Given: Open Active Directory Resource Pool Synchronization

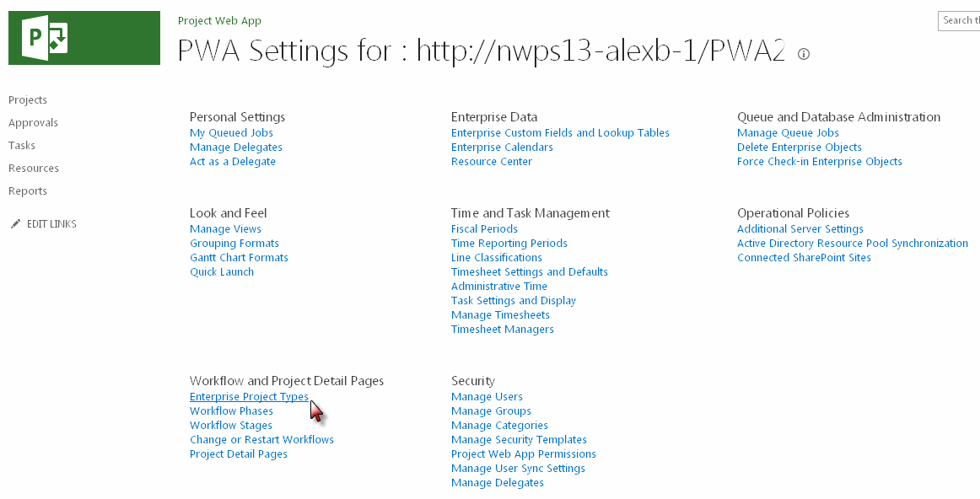Looking at the screenshot, I should coord(852,244).
